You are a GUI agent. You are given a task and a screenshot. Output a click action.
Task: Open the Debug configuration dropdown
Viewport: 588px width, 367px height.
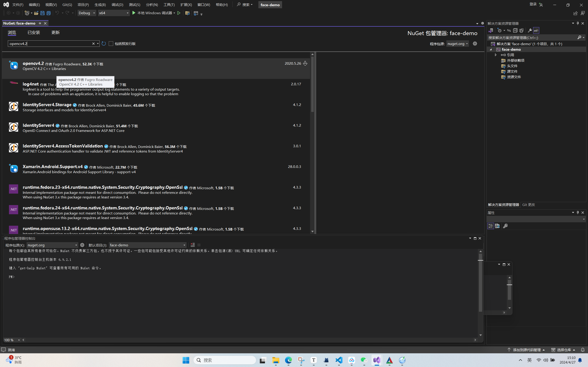click(87, 13)
